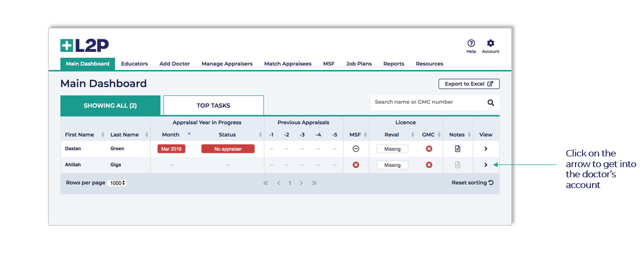Click Export to Excel button

pyautogui.click(x=469, y=84)
